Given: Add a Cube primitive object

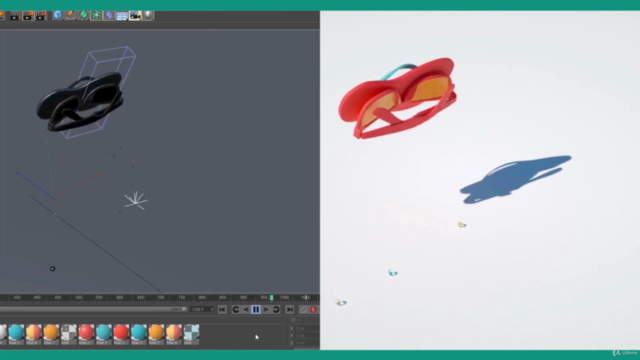Looking at the screenshot, I should [58, 15].
